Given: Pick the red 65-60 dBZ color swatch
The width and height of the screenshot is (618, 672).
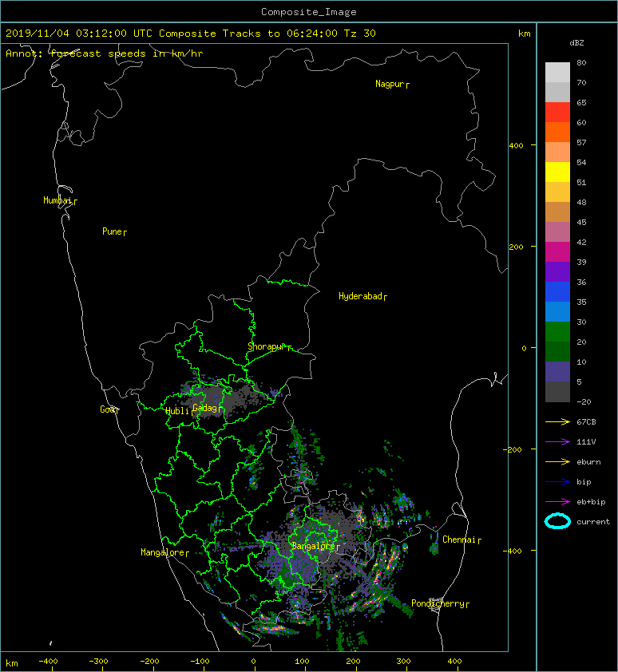Looking at the screenshot, I should (x=557, y=113).
